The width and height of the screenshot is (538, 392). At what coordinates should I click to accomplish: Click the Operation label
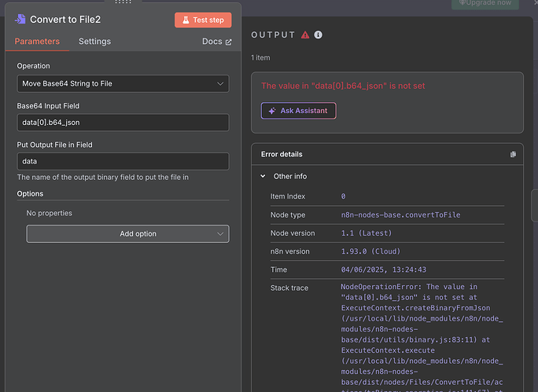point(33,66)
